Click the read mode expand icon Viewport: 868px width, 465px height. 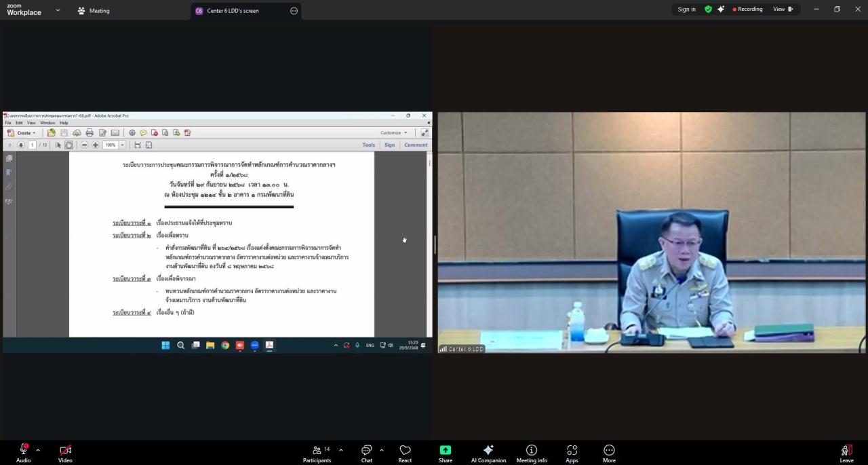coord(425,132)
